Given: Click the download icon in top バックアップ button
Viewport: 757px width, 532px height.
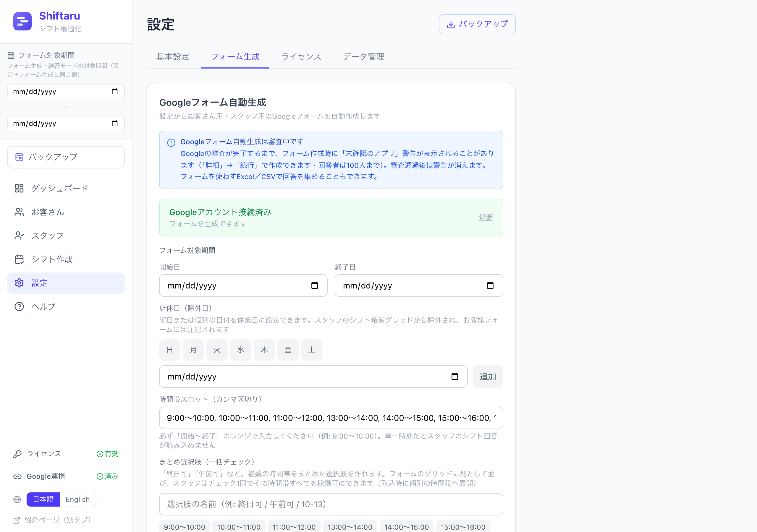Looking at the screenshot, I should (x=451, y=25).
